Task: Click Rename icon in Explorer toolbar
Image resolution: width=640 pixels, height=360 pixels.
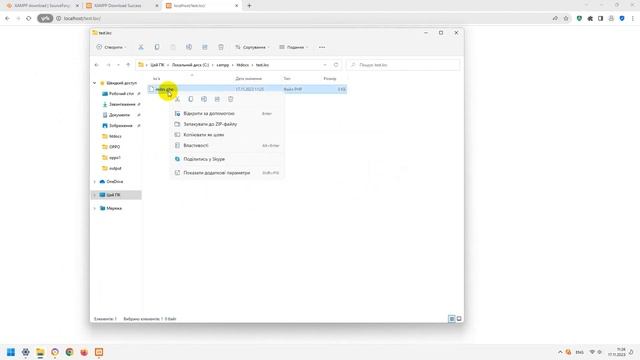Action: pos(189,47)
